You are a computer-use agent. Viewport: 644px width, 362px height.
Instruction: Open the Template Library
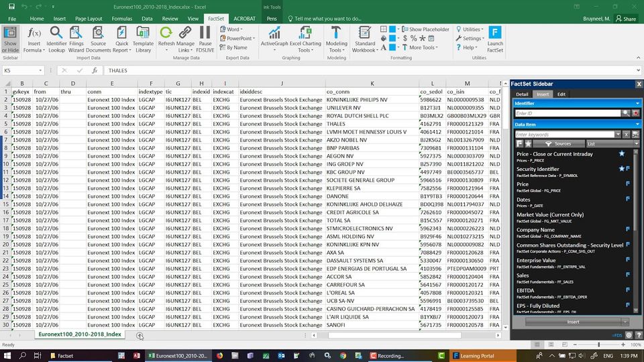(143, 40)
